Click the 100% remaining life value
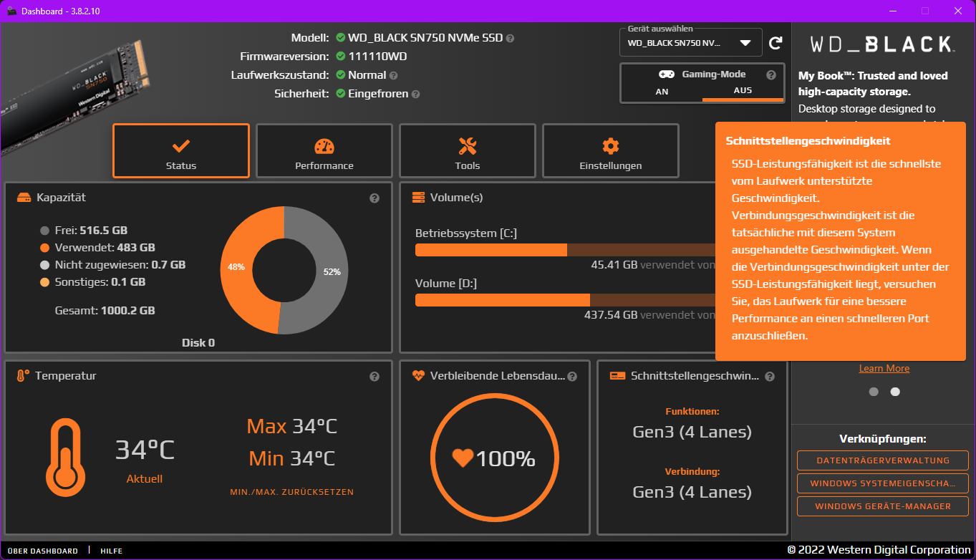 (x=506, y=459)
